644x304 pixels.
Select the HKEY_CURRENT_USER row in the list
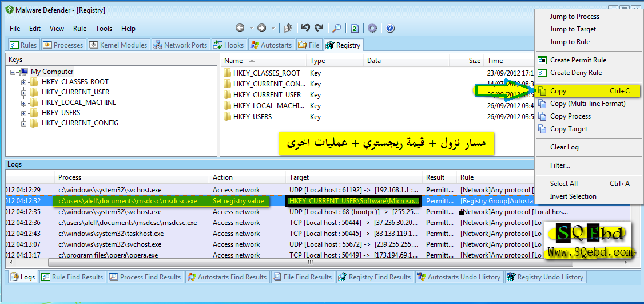[267, 95]
